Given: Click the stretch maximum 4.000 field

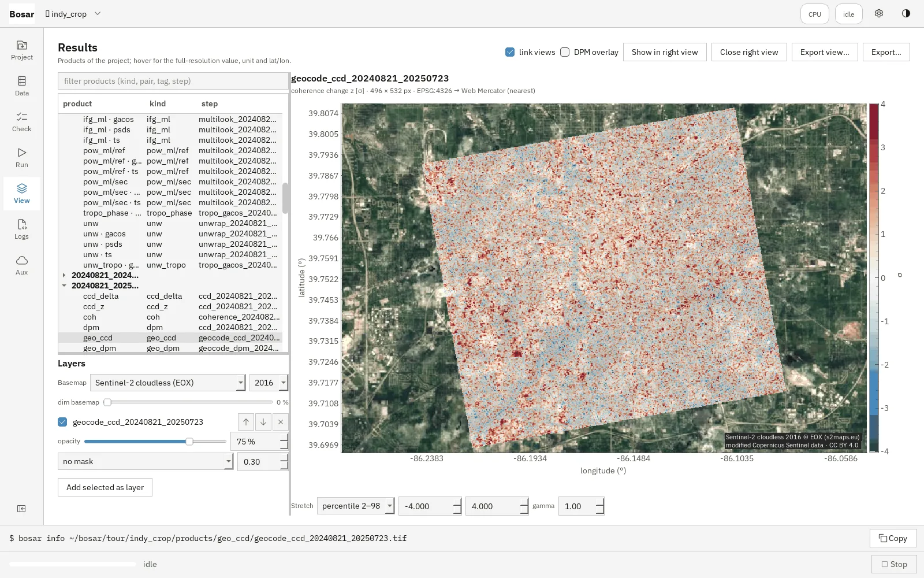Looking at the screenshot, I should tap(497, 506).
